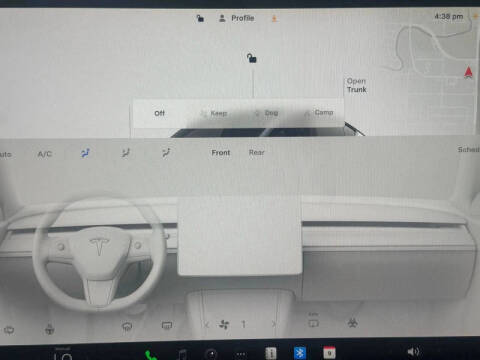Tap Open Trunk
Viewport: 480px width, 360px height.
coord(357,85)
